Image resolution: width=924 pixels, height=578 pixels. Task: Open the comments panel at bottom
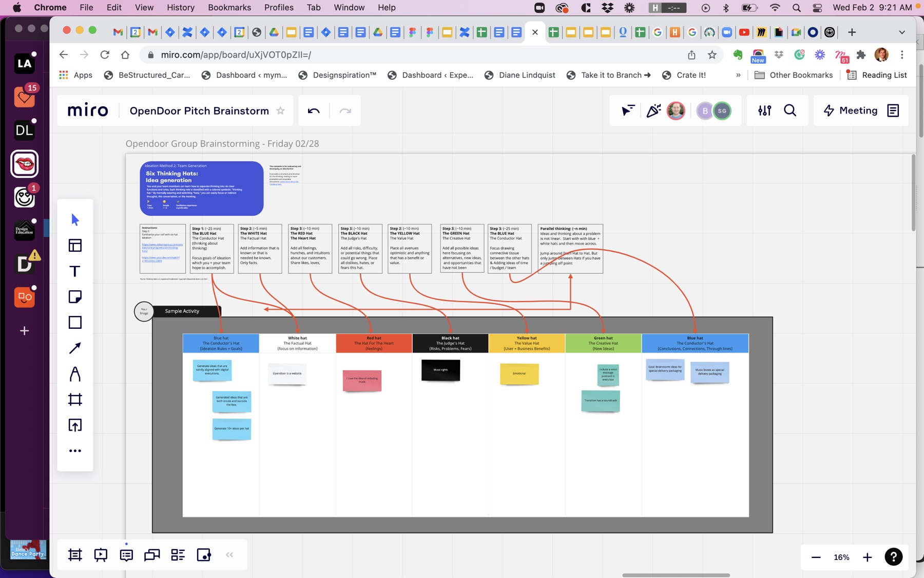pyautogui.click(x=126, y=555)
